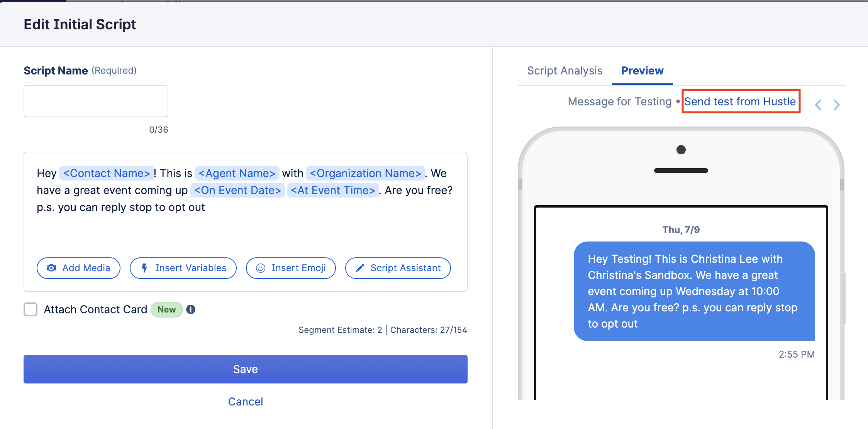The width and height of the screenshot is (868, 429).
Task: Focus the Script Name input field
Action: [96, 101]
